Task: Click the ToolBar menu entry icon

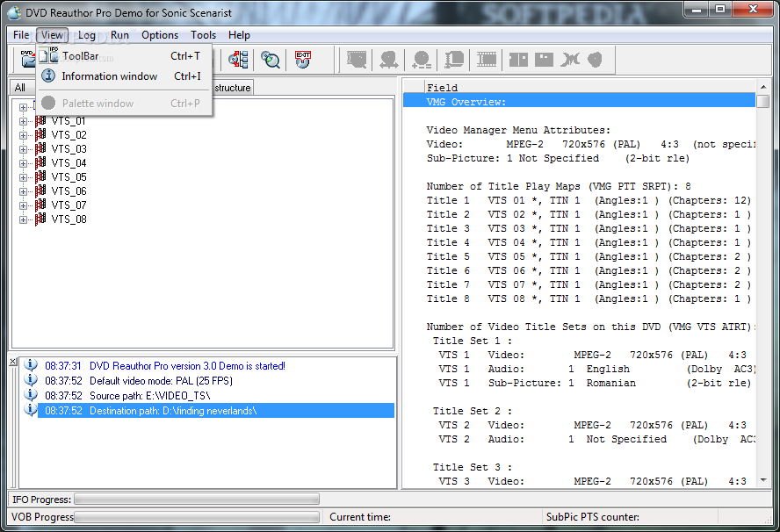Action: 49,55
